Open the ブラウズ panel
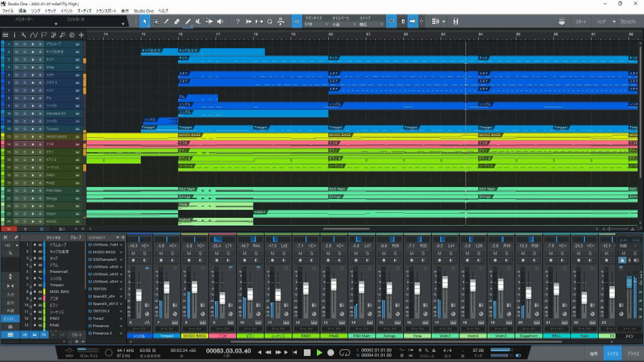This screenshot has width=644, height=362. tap(633, 353)
